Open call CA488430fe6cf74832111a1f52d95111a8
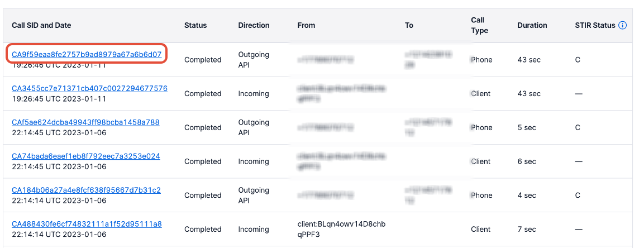The image size is (644, 248). click(x=87, y=224)
